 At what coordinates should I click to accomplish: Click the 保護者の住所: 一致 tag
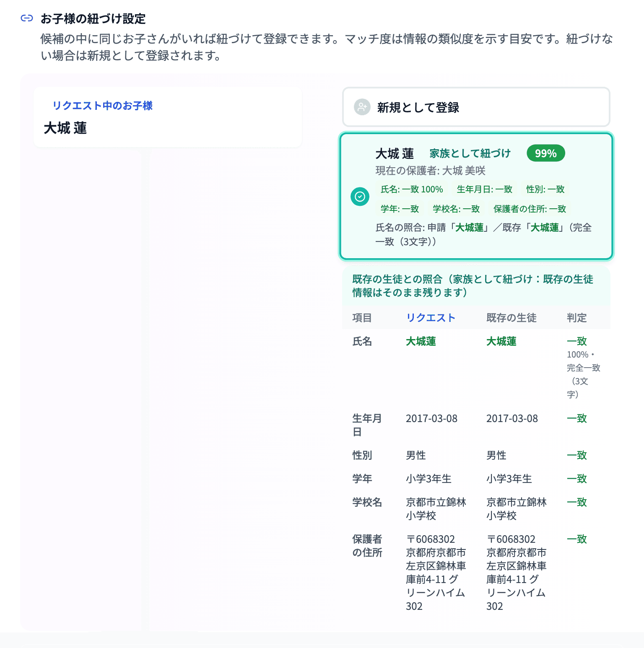[x=530, y=209]
